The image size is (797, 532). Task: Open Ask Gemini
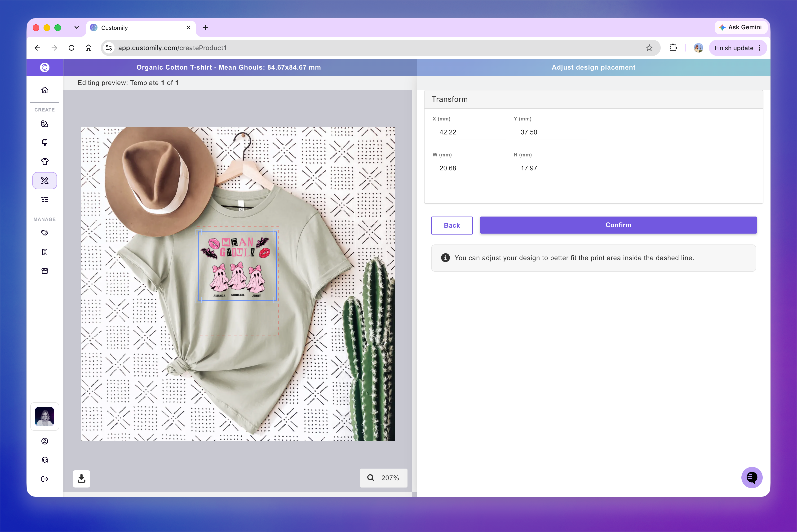[x=741, y=27]
